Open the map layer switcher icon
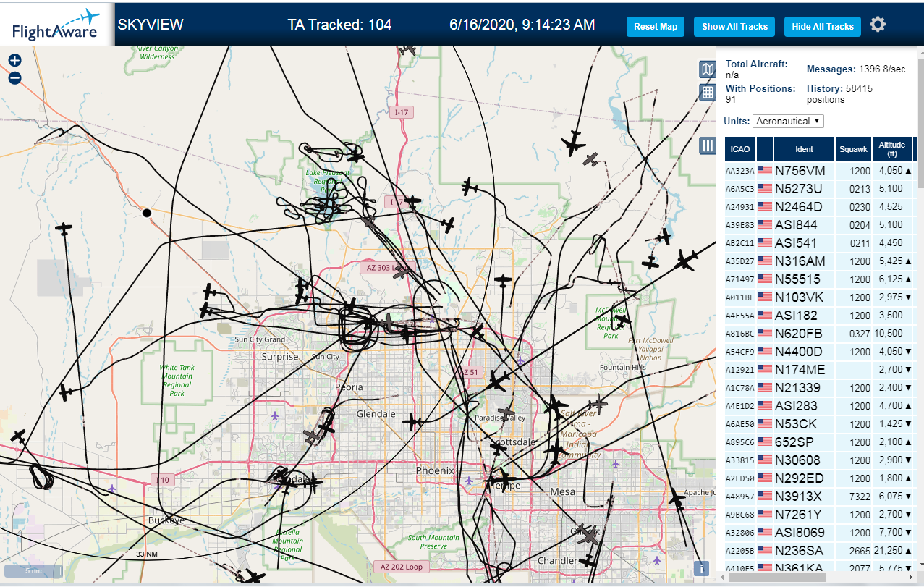The image size is (924, 587). (x=708, y=69)
